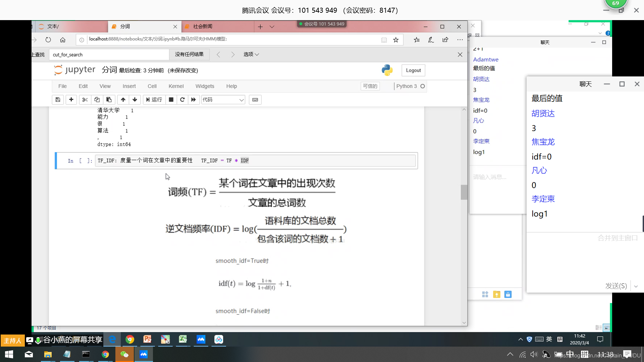Image resolution: width=644 pixels, height=362 pixels.
Task: Move the selected cell up
Action: pos(123,100)
